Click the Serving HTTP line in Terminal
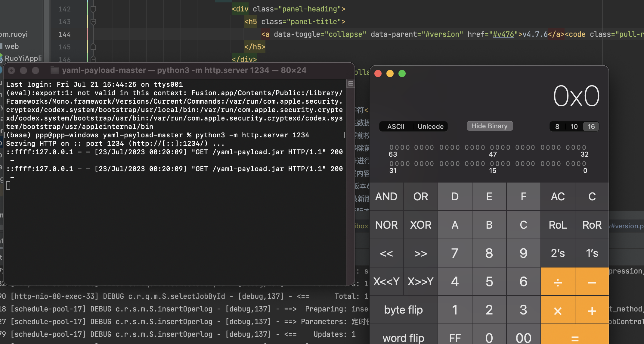 115,143
